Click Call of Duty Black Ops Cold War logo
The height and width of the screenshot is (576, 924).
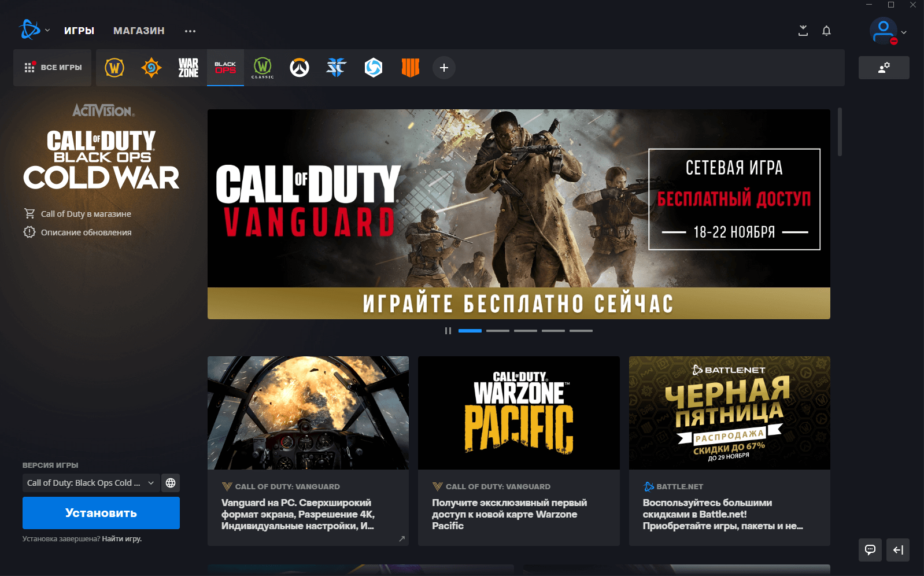pos(101,160)
